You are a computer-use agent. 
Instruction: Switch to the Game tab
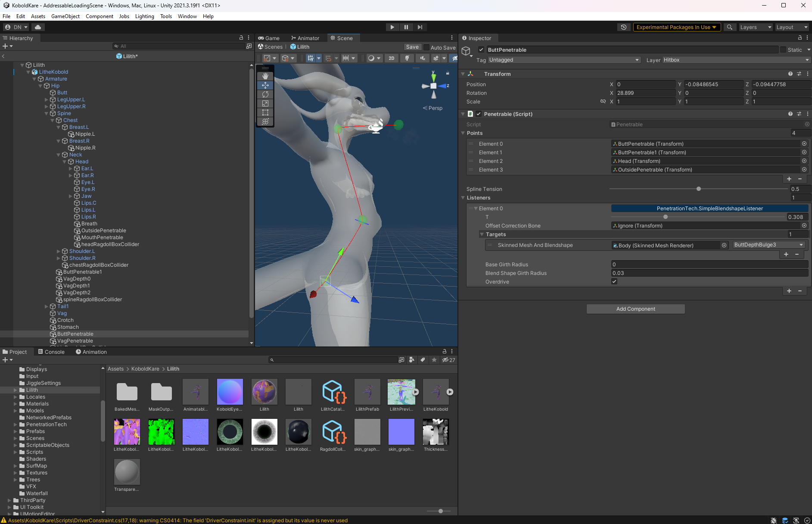pyautogui.click(x=269, y=38)
